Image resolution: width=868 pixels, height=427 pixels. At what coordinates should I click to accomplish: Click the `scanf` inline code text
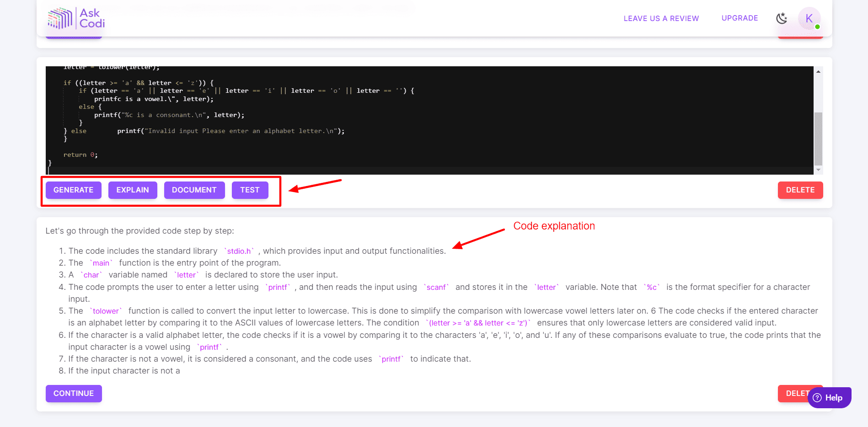(x=436, y=287)
